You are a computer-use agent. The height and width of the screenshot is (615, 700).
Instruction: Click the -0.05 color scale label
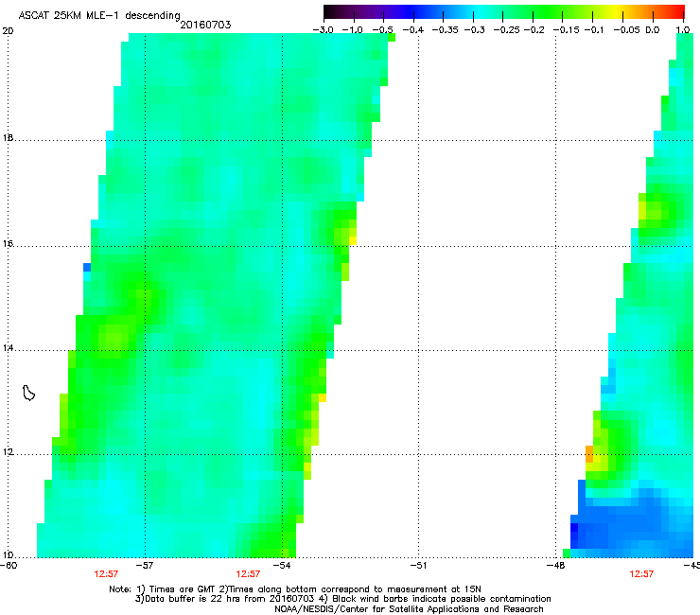(626, 30)
